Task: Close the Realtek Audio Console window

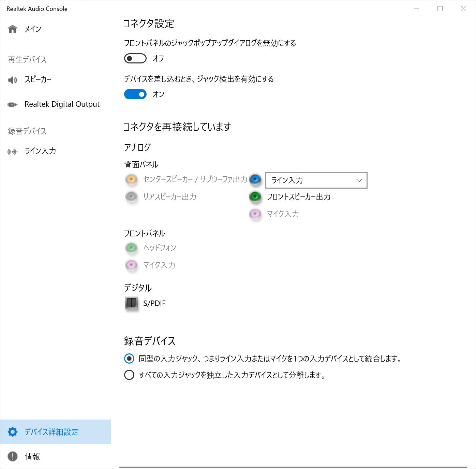Action: 463,9
